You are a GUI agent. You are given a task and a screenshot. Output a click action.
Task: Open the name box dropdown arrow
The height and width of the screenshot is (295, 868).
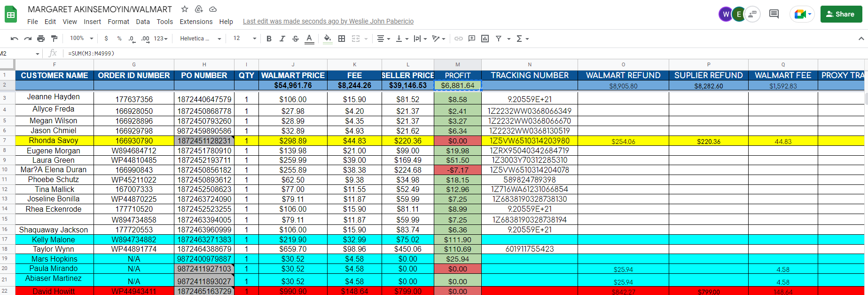[38, 54]
